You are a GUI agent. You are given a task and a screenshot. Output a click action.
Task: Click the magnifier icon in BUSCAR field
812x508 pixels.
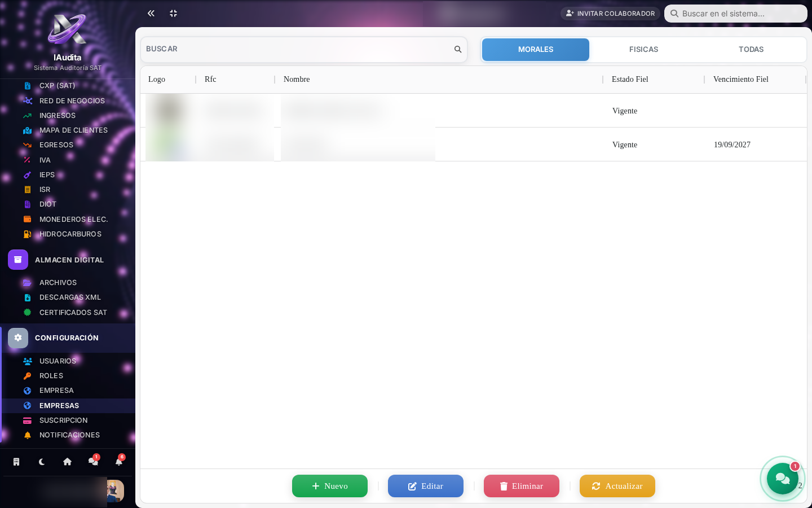[458, 49]
